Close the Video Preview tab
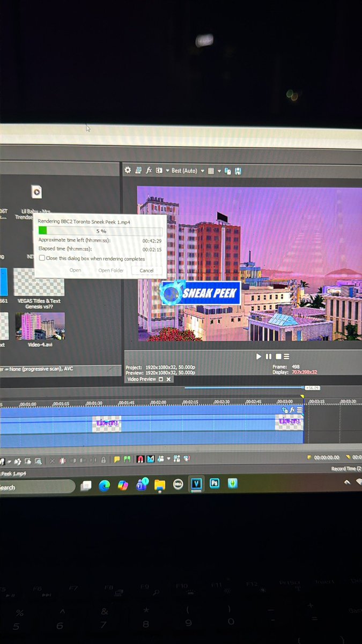This screenshot has height=644, width=362. tap(168, 379)
